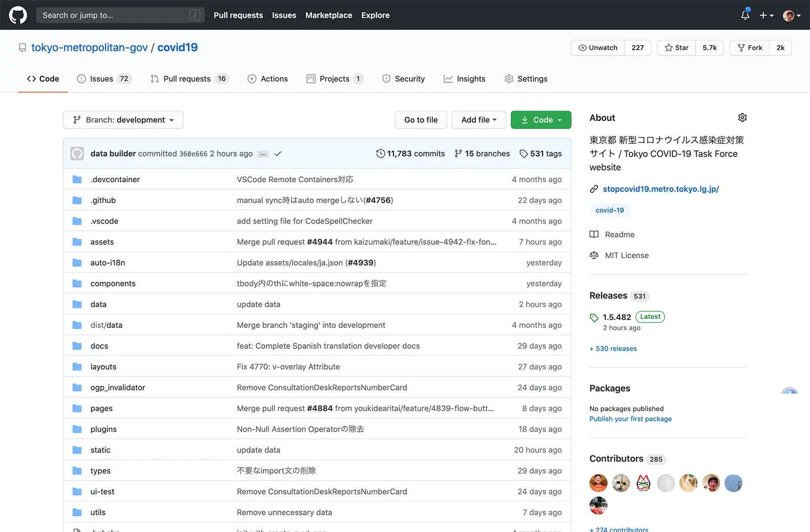
Task: Open the plus create-new menu
Action: pyautogui.click(x=766, y=15)
